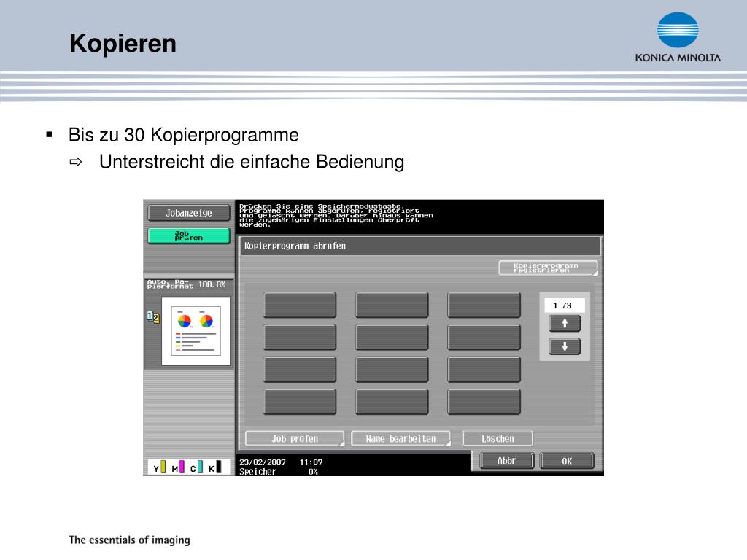The width and height of the screenshot is (747, 560).
Task: Confirm with the OK button
Action: click(567, 461)
